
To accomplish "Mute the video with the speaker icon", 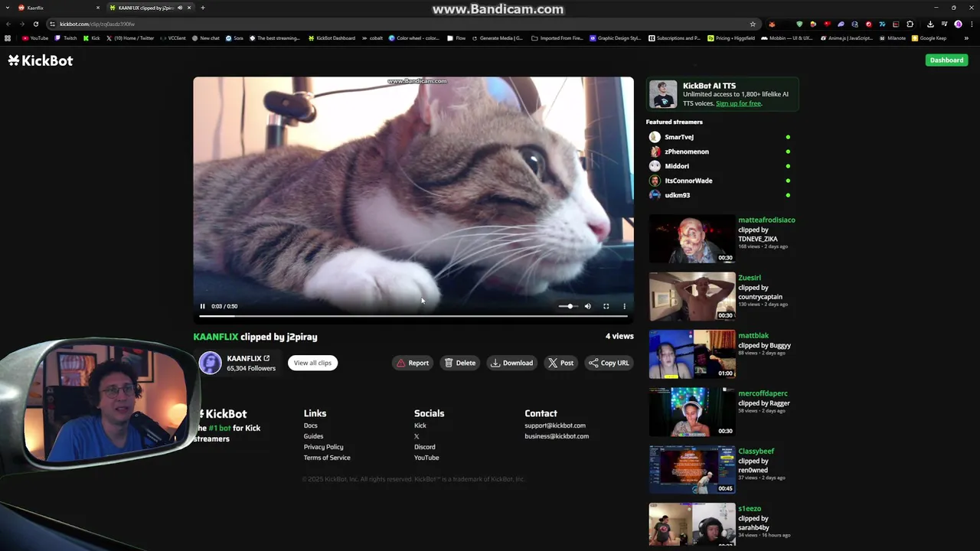I will click(x=588, y=306).
